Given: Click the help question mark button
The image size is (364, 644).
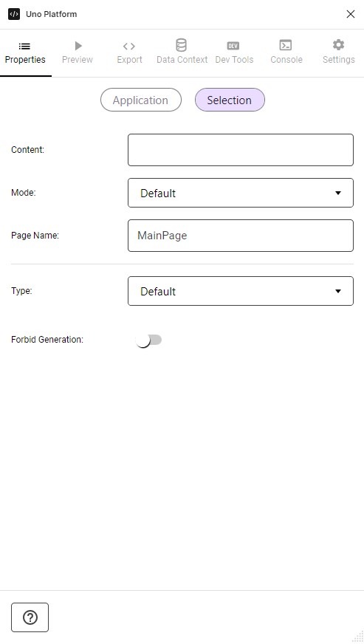Looking at the screenshot, I should [x=30, y=617].
